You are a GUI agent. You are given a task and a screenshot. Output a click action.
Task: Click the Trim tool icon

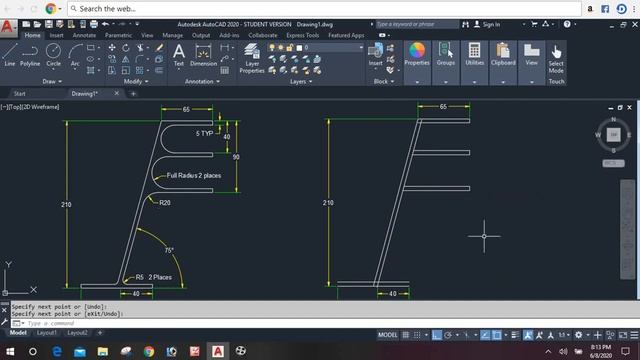(x=140, y=48)
